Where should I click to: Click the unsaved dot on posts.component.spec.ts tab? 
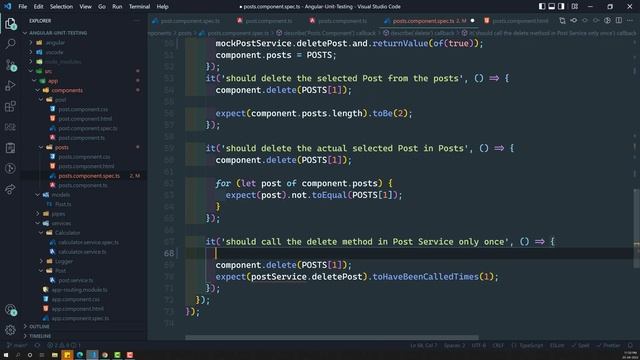[472, 21]
